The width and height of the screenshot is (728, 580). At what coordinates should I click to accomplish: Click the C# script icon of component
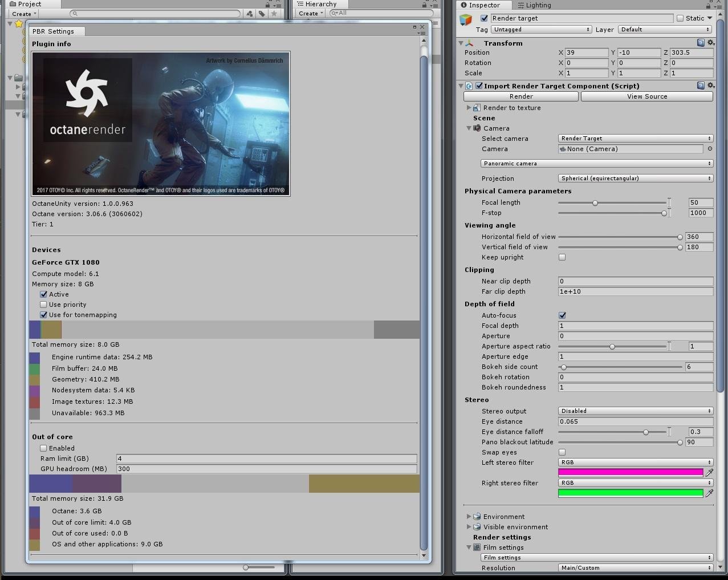[x=469, y=86]
